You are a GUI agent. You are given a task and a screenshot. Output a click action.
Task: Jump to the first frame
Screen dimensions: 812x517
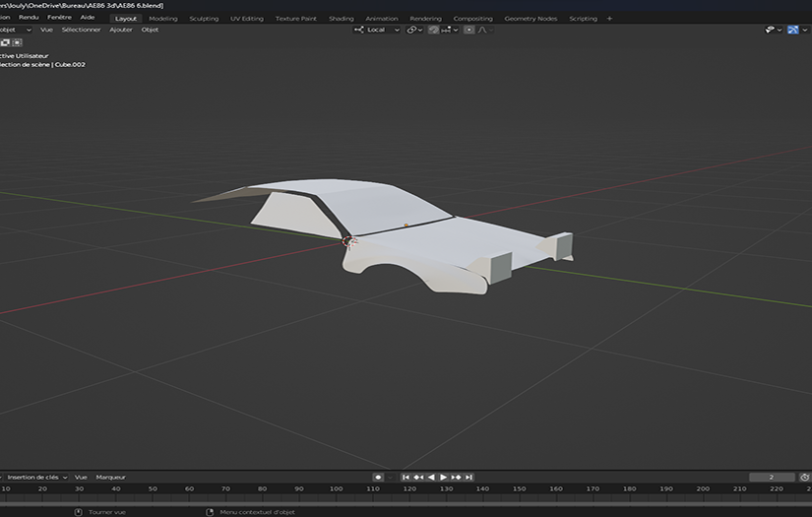[x=406, y=477]
